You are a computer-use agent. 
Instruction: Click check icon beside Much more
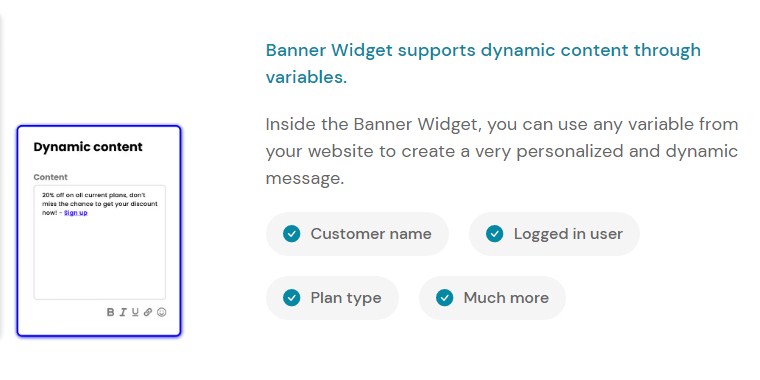click(x=444, y=298)
